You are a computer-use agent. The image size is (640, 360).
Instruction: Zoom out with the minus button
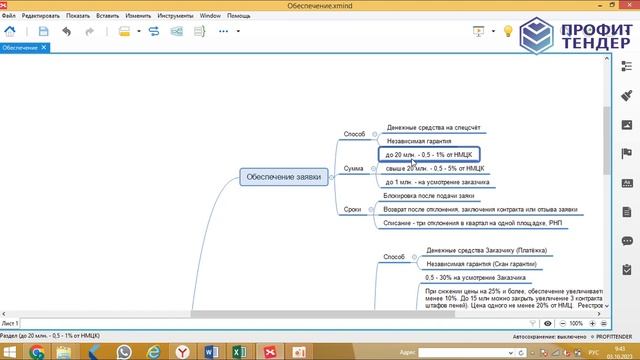click(562, 323)
